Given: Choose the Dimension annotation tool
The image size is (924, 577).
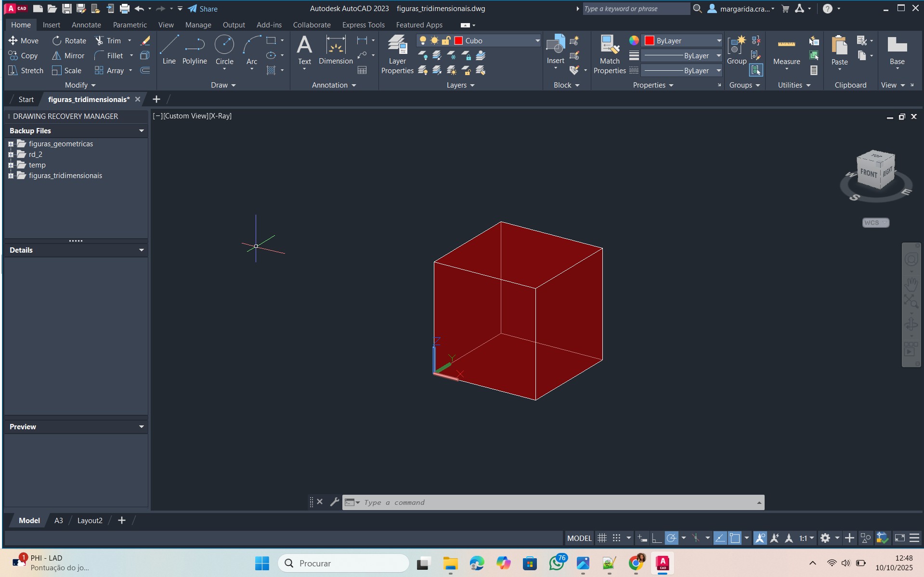Looking at the screenshot, I should coord(336,50).
